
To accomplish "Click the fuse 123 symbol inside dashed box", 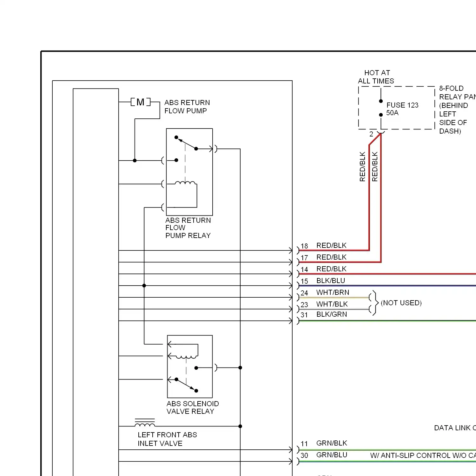I will [x=381, y=108].
